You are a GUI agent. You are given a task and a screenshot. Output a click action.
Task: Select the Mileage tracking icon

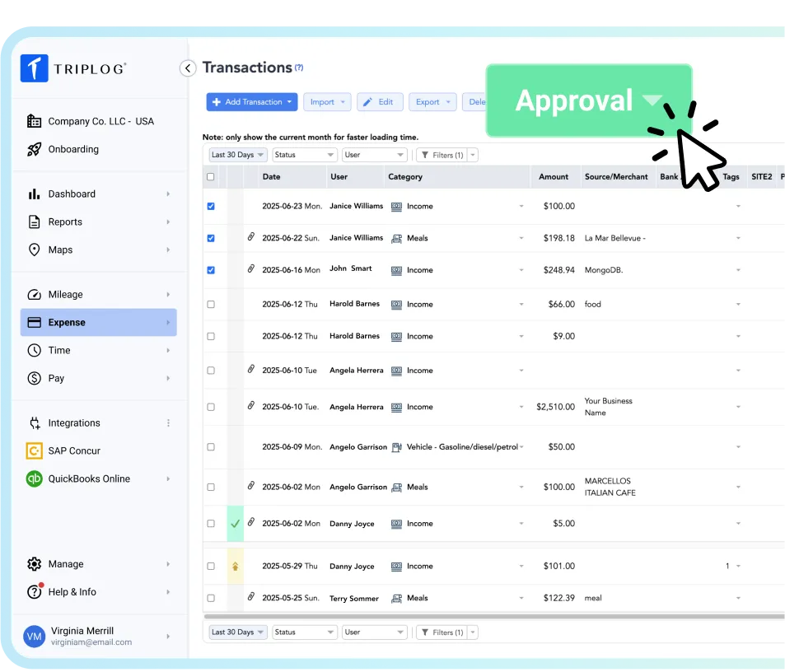tap(34, 294)
